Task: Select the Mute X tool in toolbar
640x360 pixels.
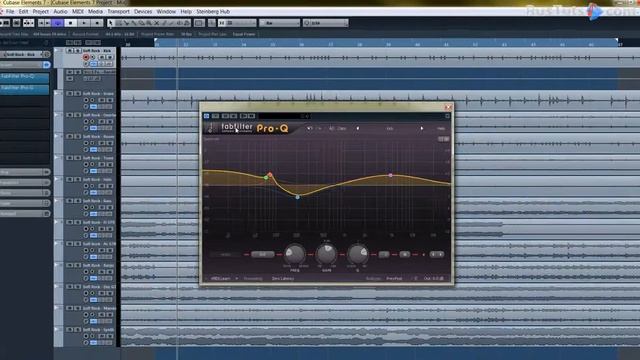Action: (157, 23)
